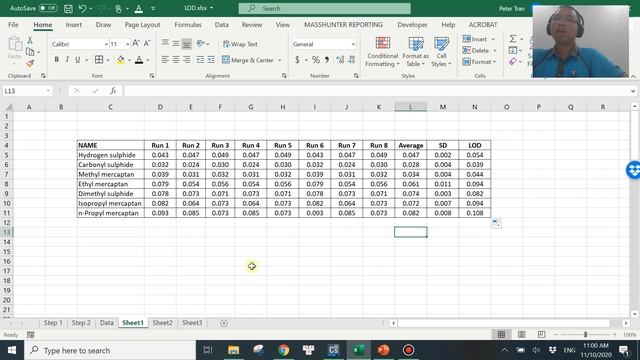Switch to Page Layout view icon
The height and width of the screenshot is (360, 640).
(x=522, y=334)
